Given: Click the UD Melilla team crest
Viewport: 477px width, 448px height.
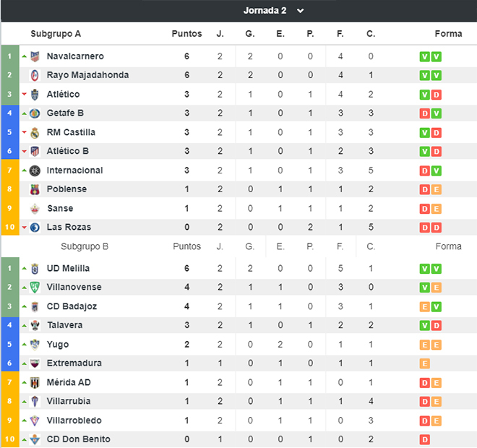Looking at the screenshot, I should click(x=35, y=269).
